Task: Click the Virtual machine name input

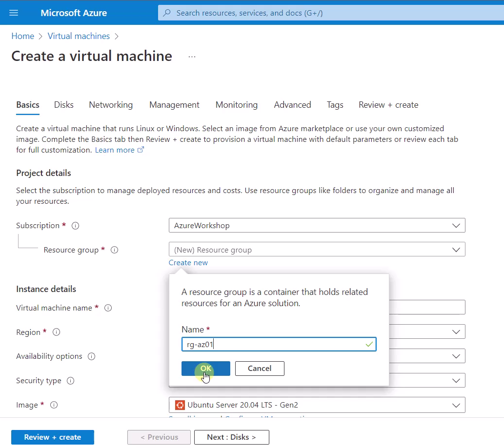Action: (x=427, y=307)
